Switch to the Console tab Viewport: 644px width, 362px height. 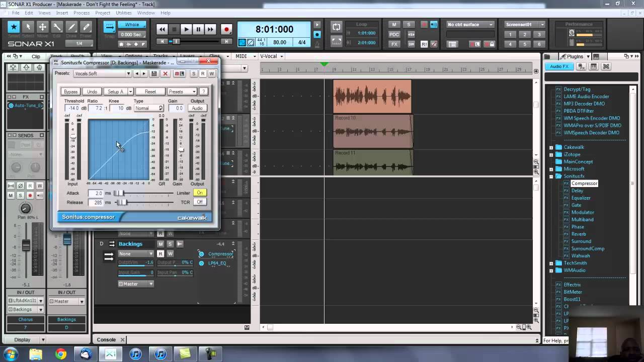[x=106, y=340]
